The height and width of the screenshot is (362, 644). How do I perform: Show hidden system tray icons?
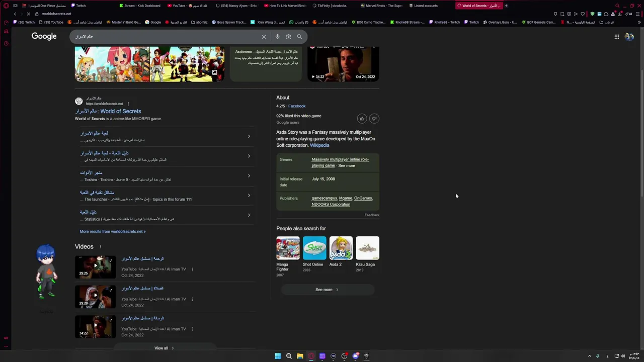(590, 356)
